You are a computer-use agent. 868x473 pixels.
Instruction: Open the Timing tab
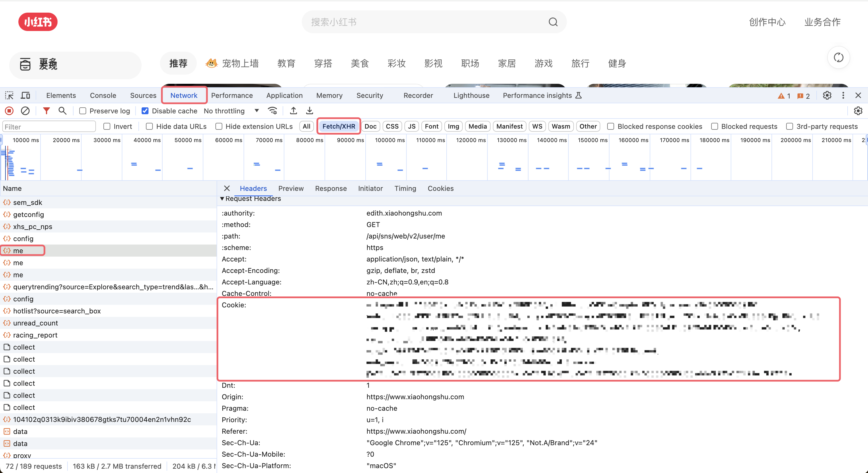tap(405, 189)
